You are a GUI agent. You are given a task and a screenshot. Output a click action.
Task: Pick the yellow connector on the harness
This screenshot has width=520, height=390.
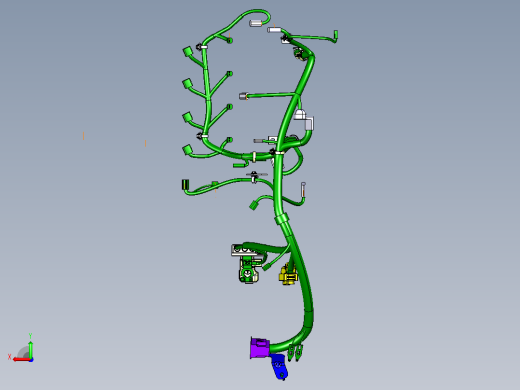click(x=288, y=274)
